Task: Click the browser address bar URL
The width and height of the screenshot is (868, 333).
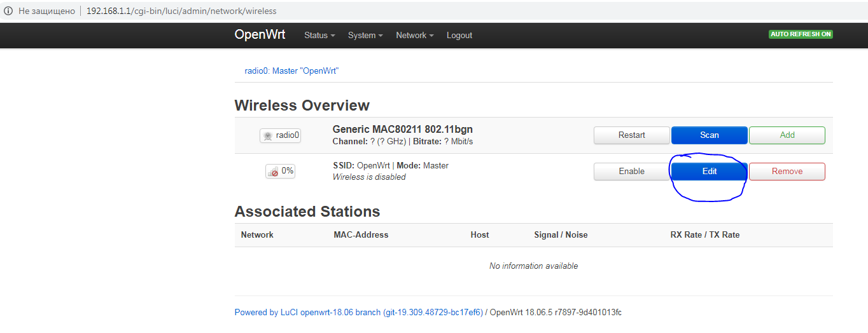Action: click(181, 11)
